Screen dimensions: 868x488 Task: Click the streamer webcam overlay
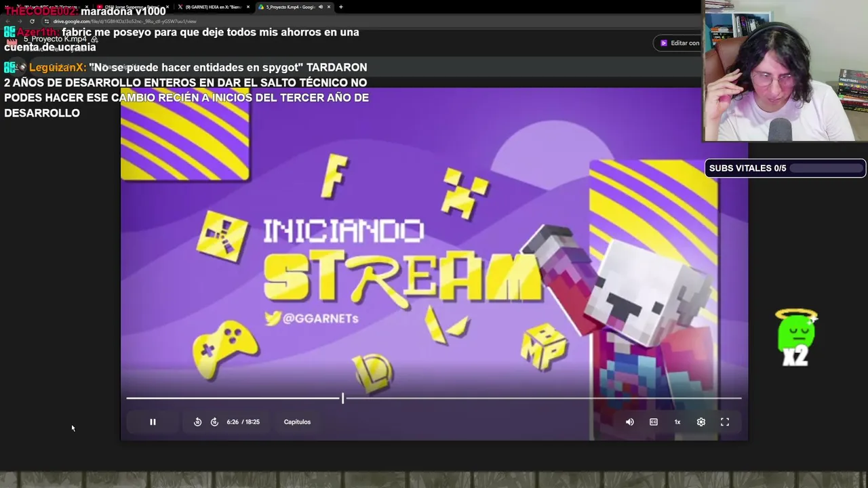pyautogui.click(x=785, y=70)
